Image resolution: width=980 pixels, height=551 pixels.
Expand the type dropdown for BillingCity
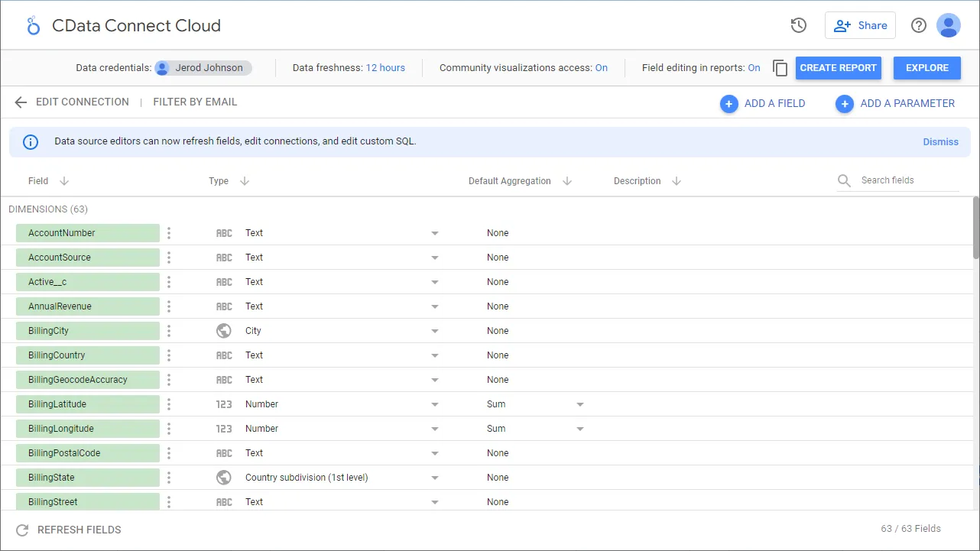click(434, 331)
